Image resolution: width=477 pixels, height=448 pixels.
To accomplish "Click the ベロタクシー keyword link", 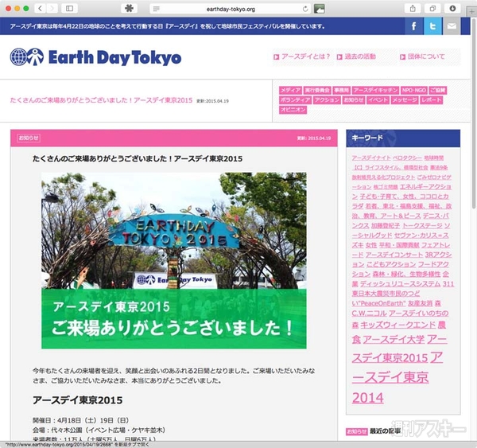I will tap(407, 158).
